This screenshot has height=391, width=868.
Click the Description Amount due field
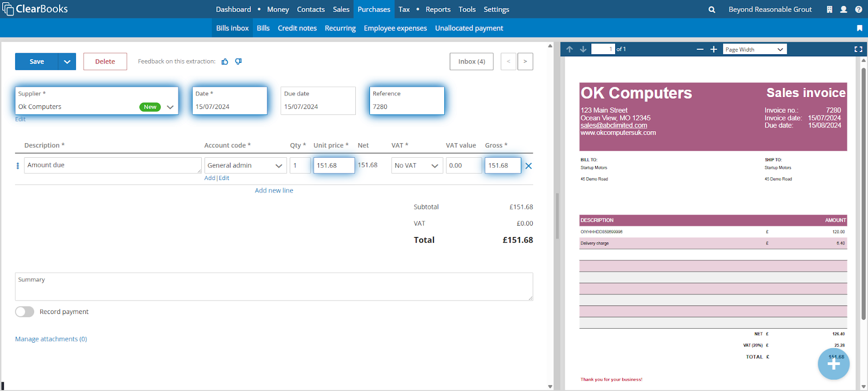tap(113, 165)
